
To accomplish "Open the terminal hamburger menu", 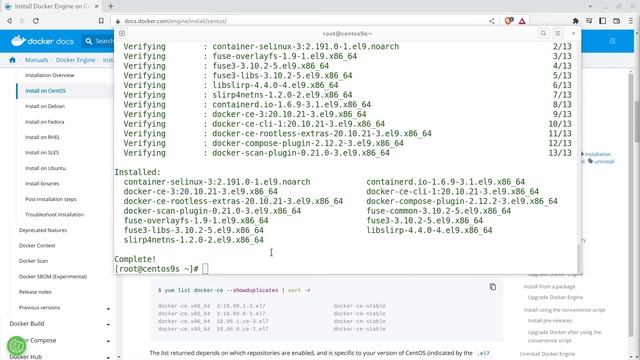I will click(x=557, y=33).
